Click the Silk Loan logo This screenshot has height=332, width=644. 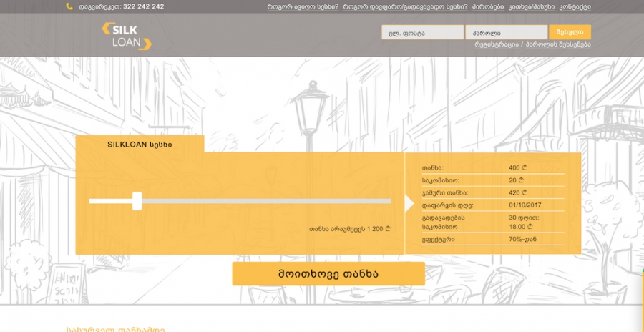127,36
